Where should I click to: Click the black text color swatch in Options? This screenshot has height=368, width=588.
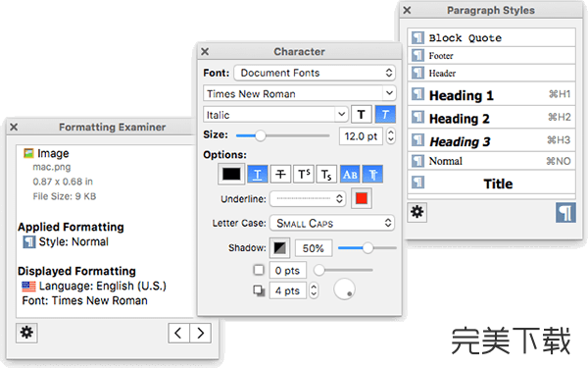coord(231,175)
